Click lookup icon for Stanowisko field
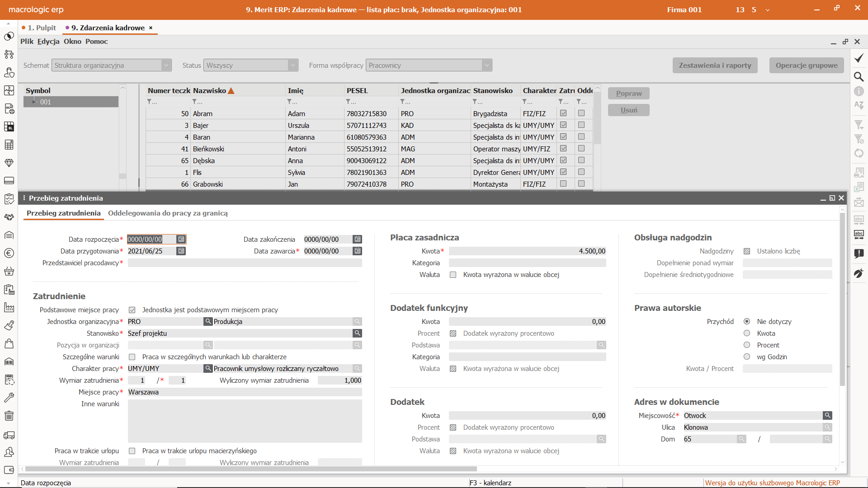 tap(357, 333)
